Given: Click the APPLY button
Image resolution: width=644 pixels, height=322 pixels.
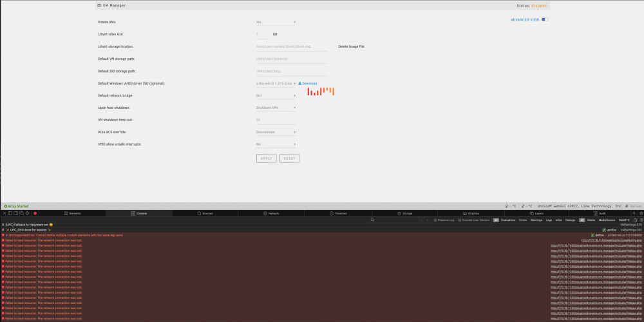Looking at the screenshot, I should point(266,158).
